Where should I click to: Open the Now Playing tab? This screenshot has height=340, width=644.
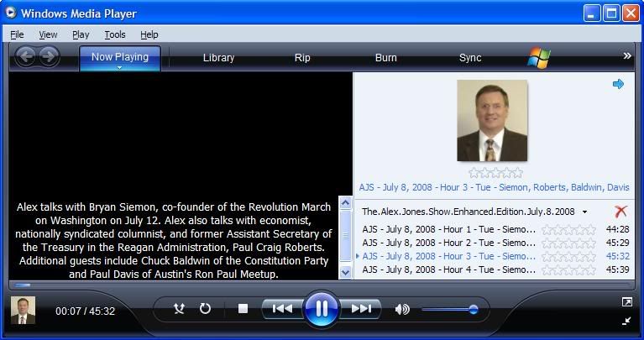point(120,57)
